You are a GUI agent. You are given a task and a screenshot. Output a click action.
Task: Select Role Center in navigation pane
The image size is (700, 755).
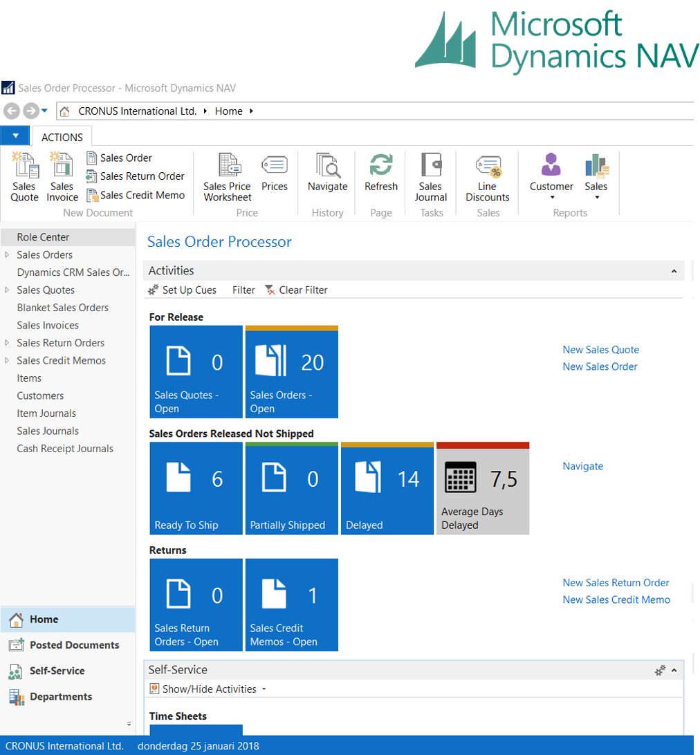(x=68, y=237)
